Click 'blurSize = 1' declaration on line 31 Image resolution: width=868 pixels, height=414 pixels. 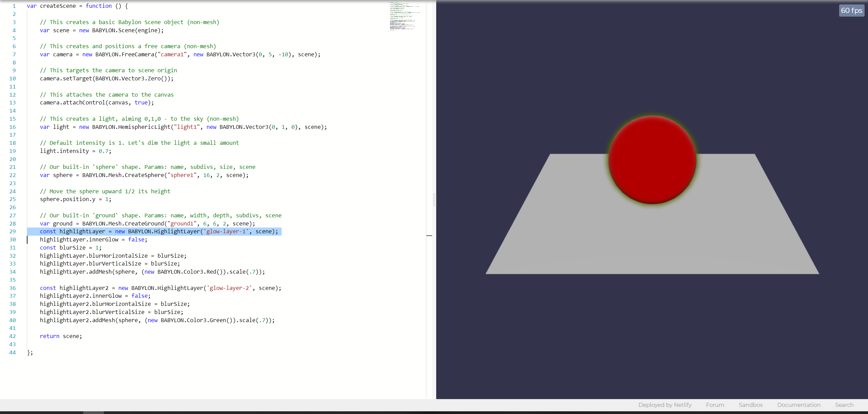80,248
